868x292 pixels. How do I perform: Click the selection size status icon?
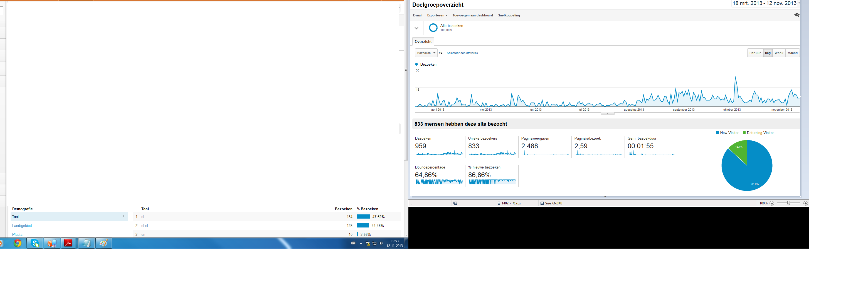[x=455, y=203]
